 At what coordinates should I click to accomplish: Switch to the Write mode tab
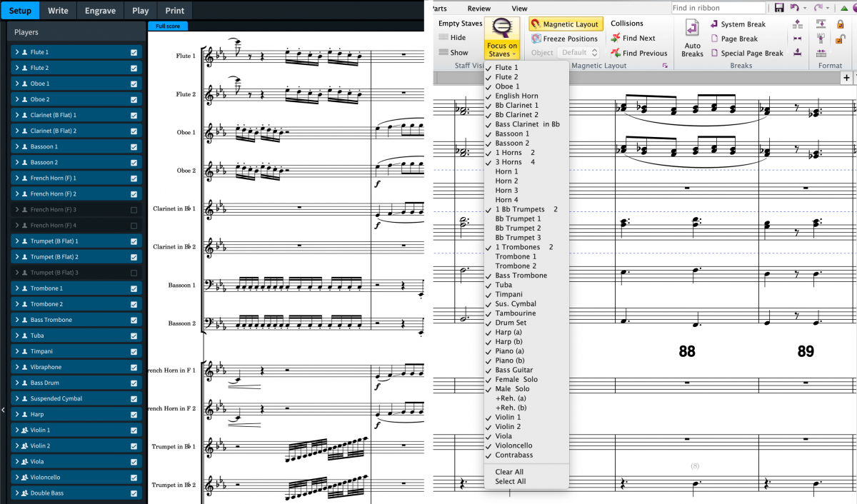pyautogui.click(x=58, y=11)
